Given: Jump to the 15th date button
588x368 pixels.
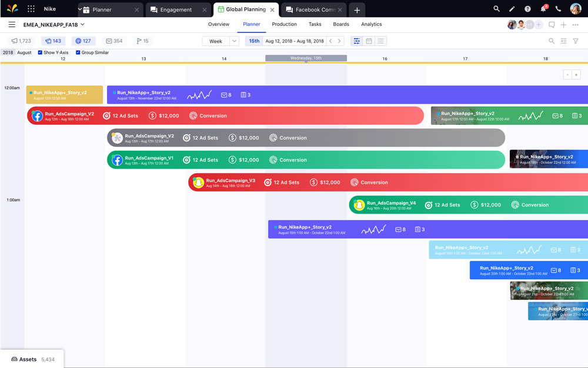Looking at the screenshot, I should tap(254, 41).
